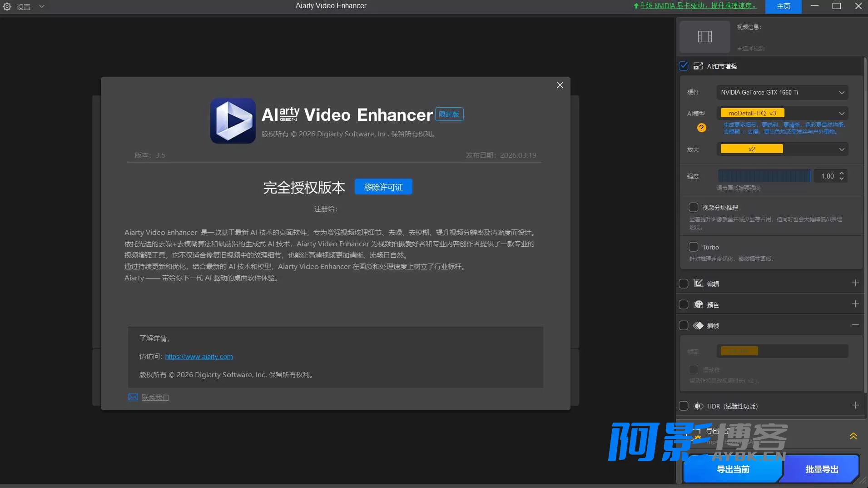Click the strength slider bar
Image resolution: width=868 pixels, height=488 pixels.
(764, 176)
